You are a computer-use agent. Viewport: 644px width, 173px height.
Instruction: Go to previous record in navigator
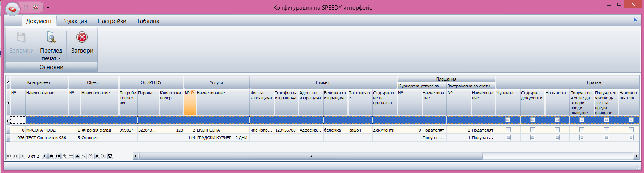22,156
